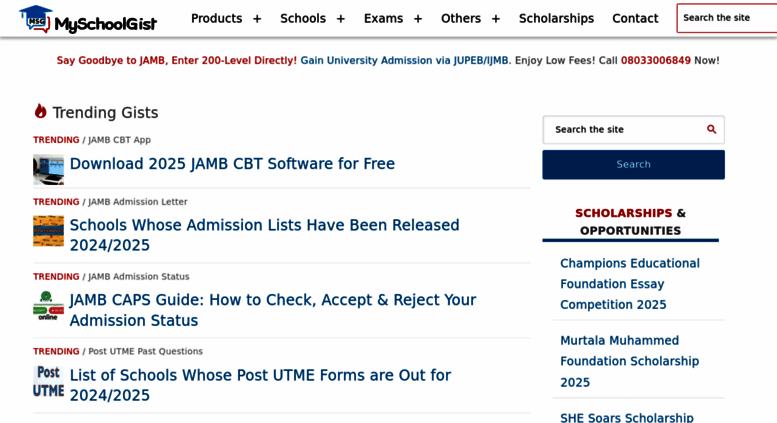Expand the Exams menu plus sign

(418, 19)
